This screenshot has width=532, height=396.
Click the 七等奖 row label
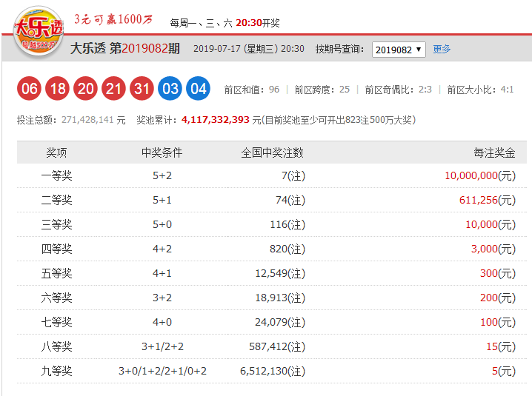pos(56,322)
